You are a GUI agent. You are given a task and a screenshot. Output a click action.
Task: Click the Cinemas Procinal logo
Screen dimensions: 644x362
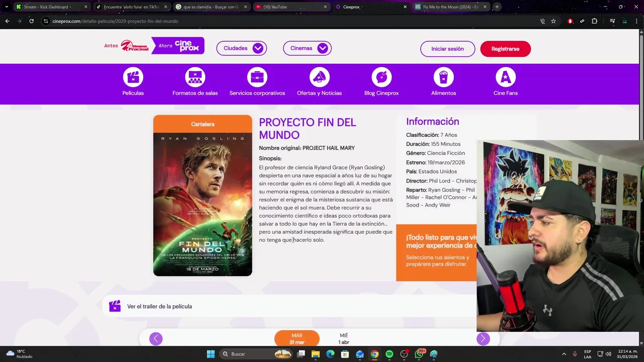[x=134, y=46]
